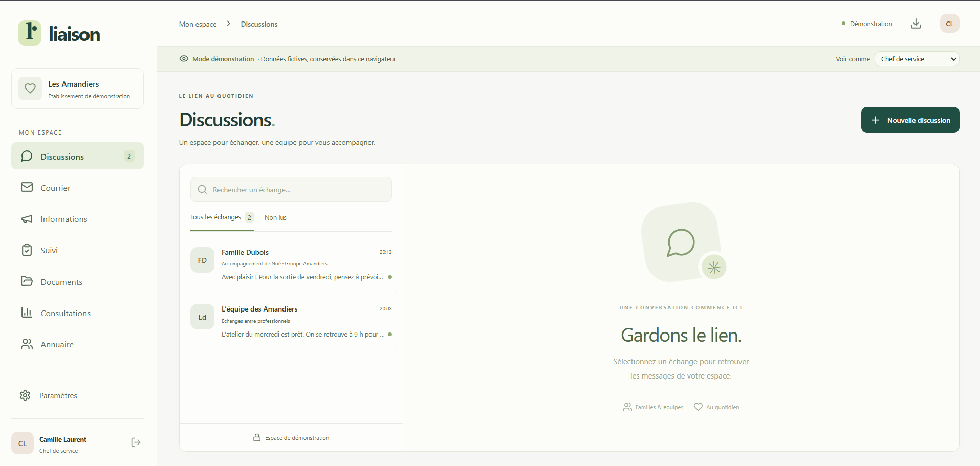Viewport: 980px width, 466px height.
Task: Select the Tous les échanges tab
Action: 222,217
